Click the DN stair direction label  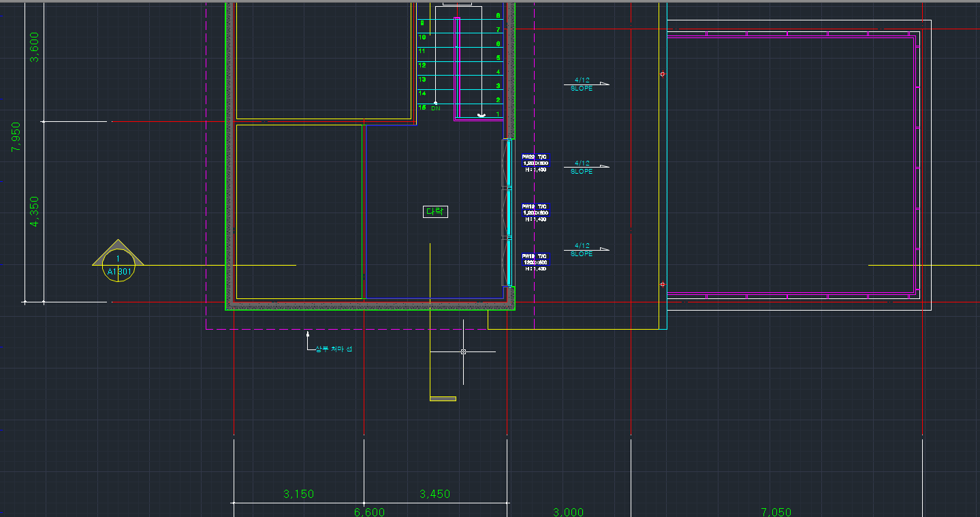pos(435,108)
